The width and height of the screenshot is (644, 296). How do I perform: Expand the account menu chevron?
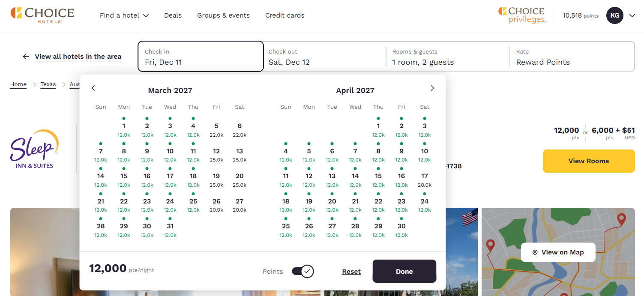(632, 15)
